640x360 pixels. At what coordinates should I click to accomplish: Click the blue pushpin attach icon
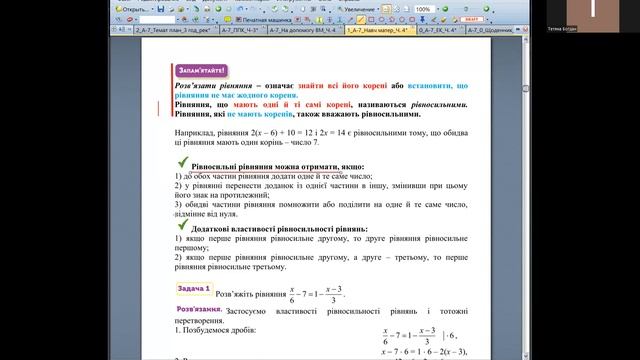422,19
